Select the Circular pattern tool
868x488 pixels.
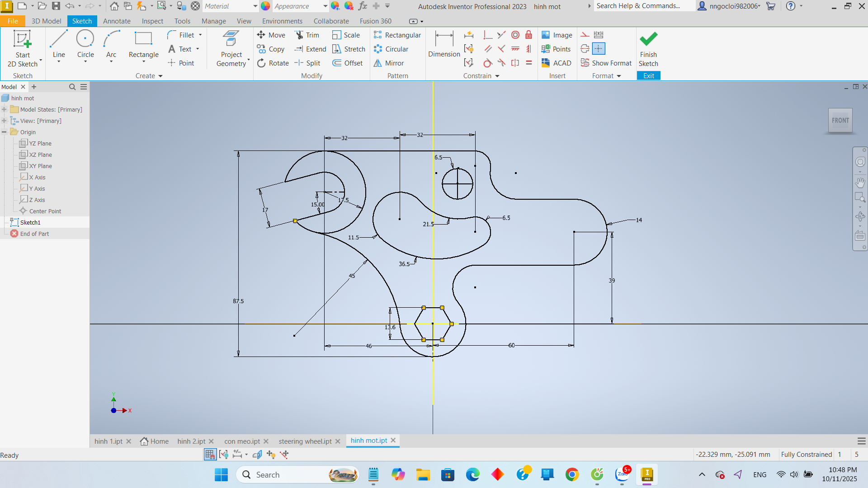point(391,49)
